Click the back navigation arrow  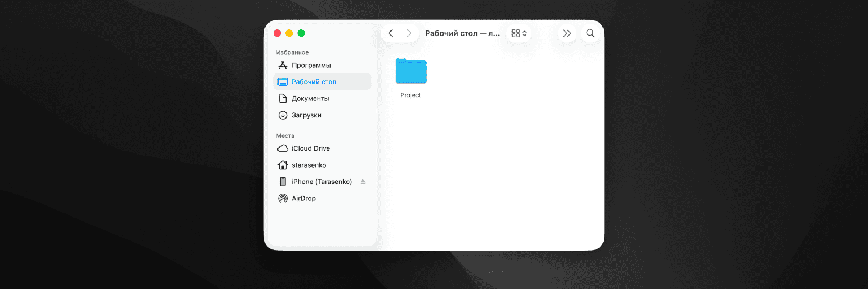coord(390,33)
